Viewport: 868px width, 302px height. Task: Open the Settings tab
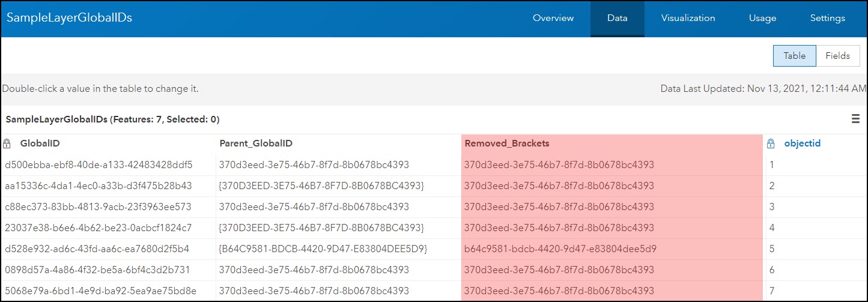pyautogui.click(x=827, y=18)
